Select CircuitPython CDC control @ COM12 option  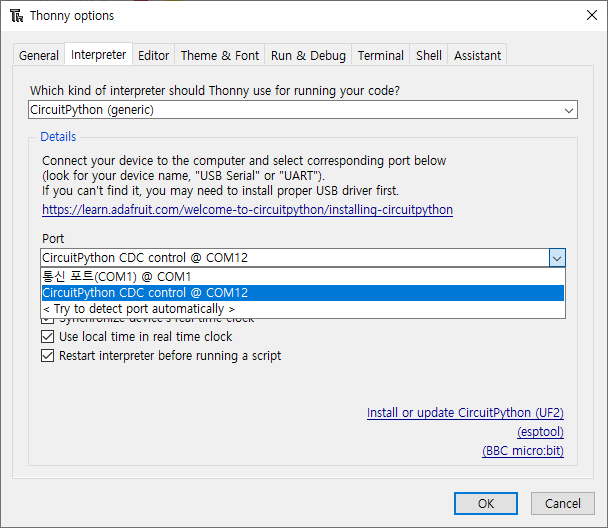tap(303, 293)
